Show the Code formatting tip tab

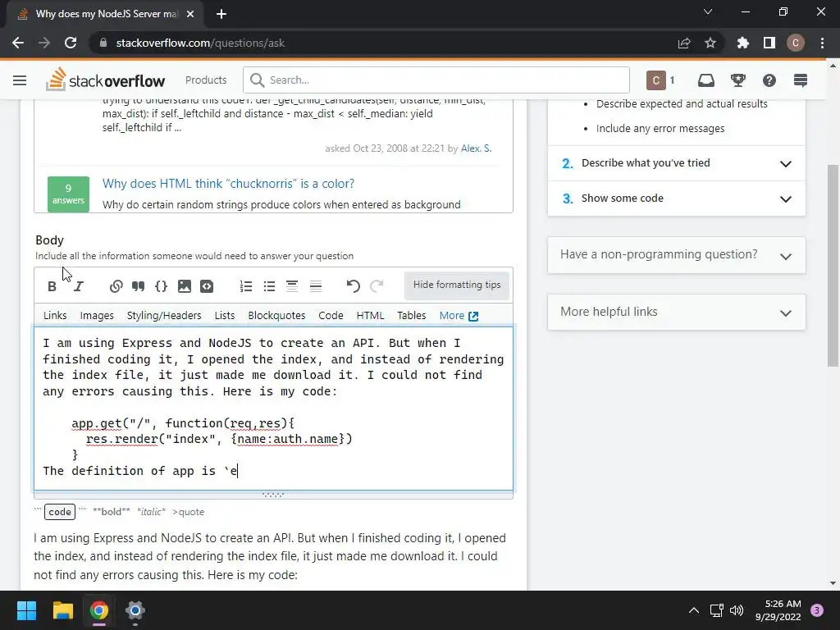tap(331, 316)
